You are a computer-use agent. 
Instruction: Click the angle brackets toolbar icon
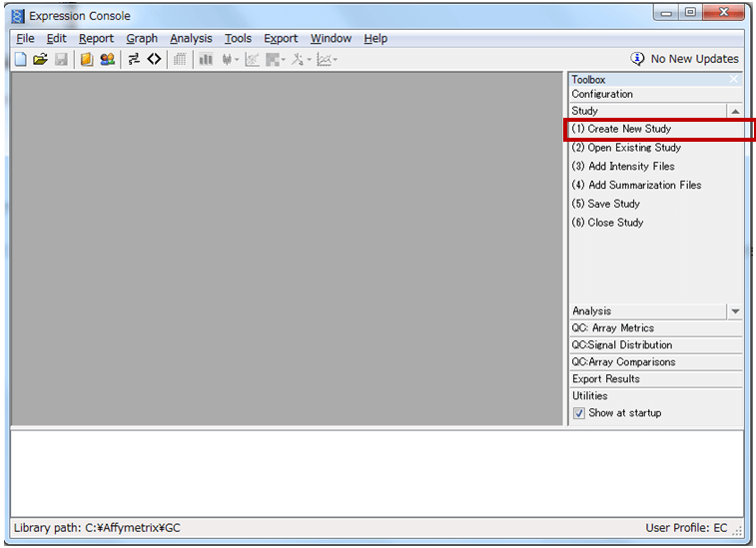[x=154, y=60]
